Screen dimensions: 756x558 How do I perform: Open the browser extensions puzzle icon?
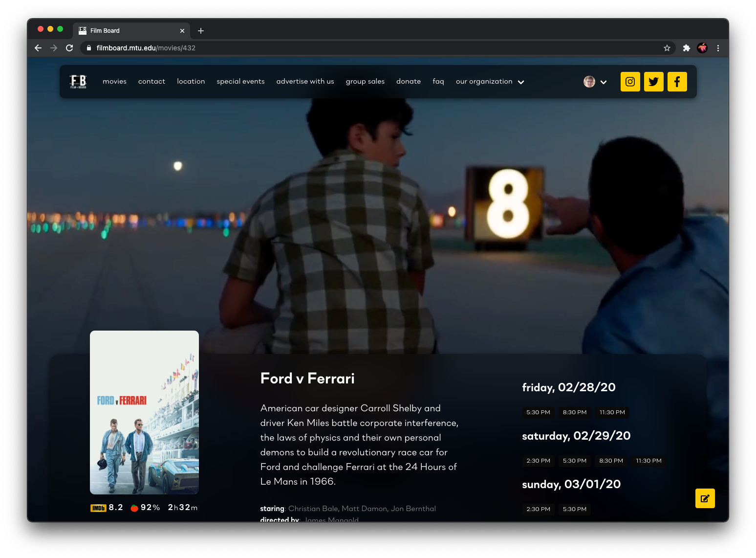pos(686,48)
